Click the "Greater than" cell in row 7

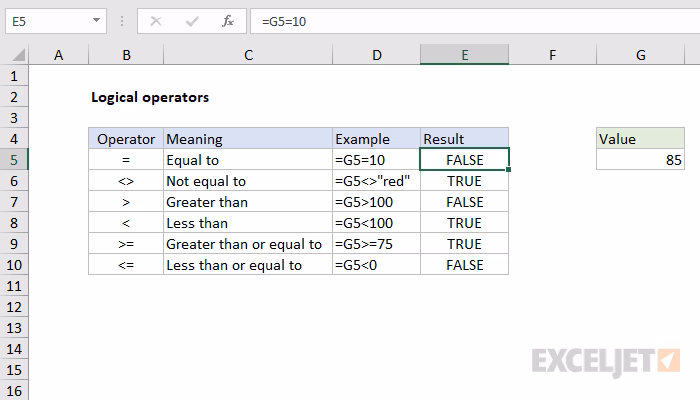(248, 202)
